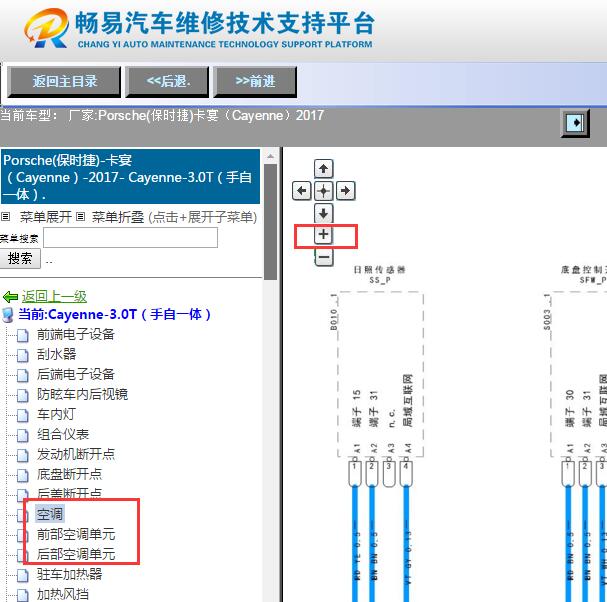Image resolution: width=607 pixels, height=602 pixels.
Task: Go forward with >>前进 button
Action: [x=255, y=81]
